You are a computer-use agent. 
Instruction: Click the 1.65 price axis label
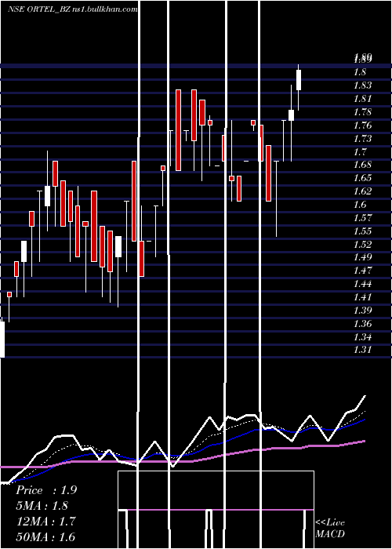[362, 178]
